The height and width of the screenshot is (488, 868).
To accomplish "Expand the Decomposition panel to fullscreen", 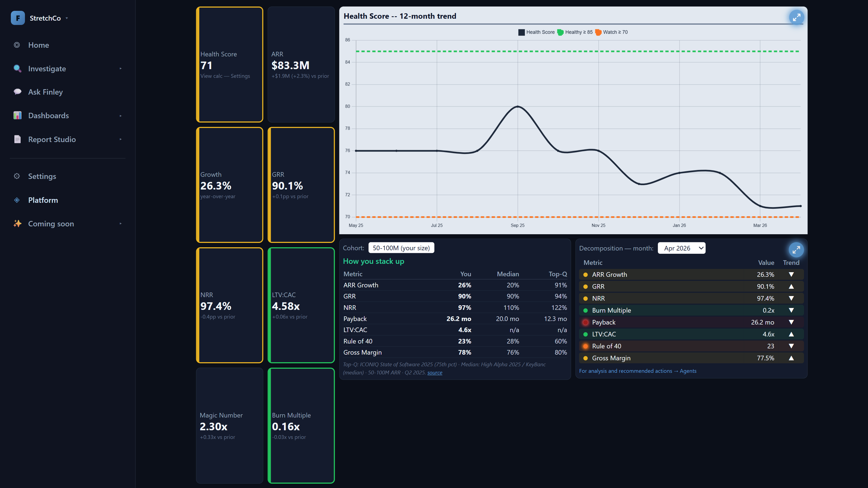I will [x=796, y=249].
